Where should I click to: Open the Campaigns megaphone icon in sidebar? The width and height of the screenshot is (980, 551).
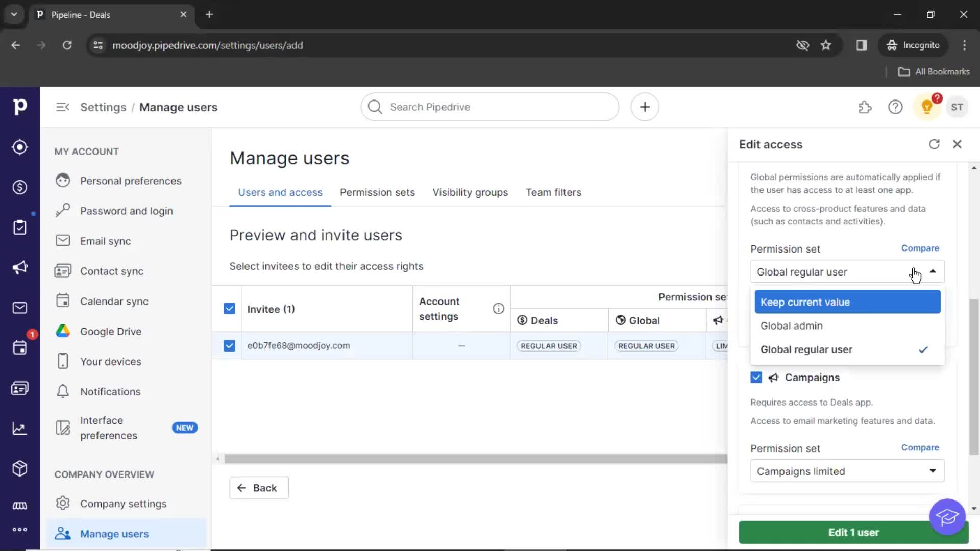(x=19, y=267)
